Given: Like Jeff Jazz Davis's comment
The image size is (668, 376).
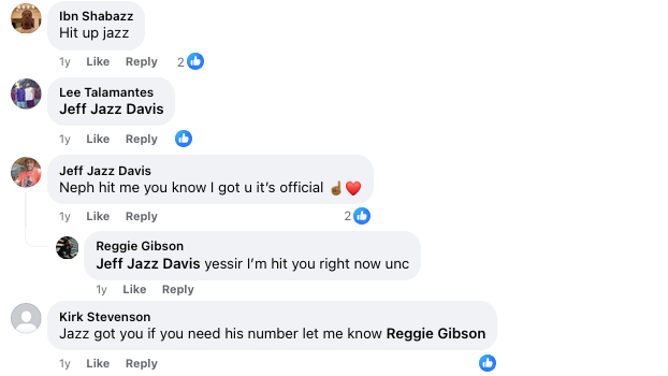Looking at the screenshot, I should click(98, 216).
